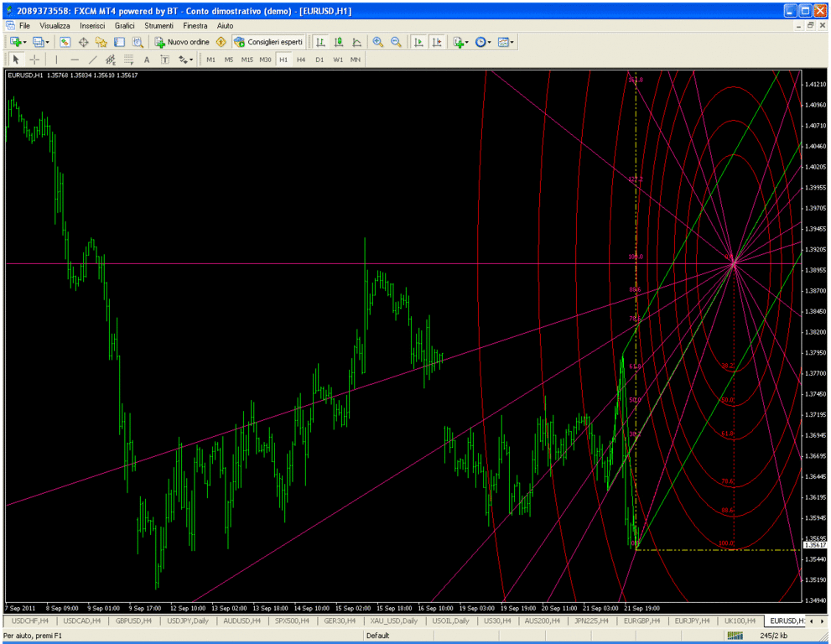Select the text label tool

point(165,60)
